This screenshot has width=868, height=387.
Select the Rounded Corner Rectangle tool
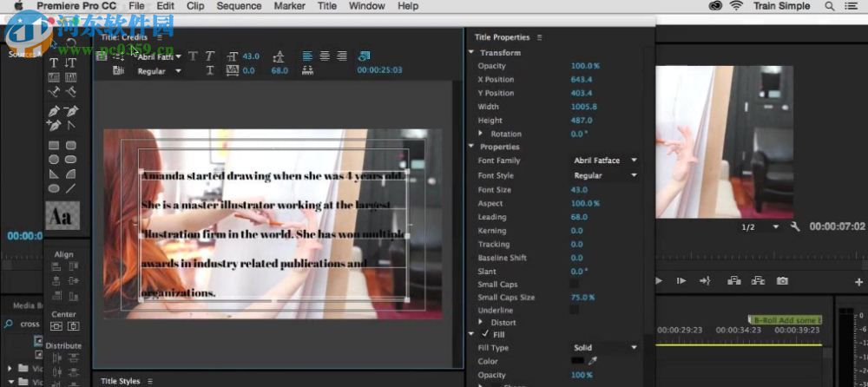click(71, 146)
